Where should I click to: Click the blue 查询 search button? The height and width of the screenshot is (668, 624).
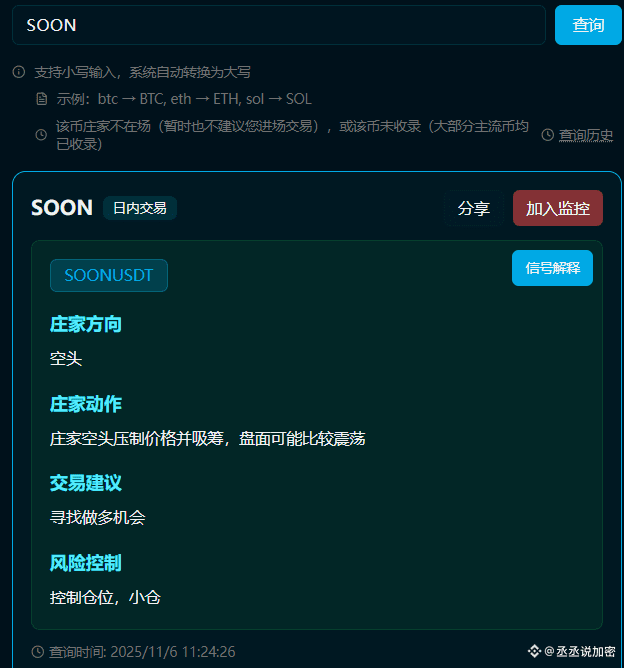pyautogui.click(x=588, y=25)
